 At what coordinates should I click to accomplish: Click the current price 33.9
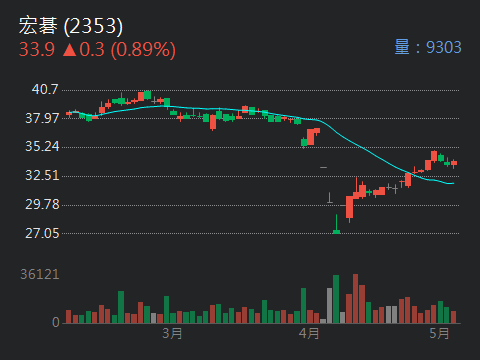[x=37, y=50]
